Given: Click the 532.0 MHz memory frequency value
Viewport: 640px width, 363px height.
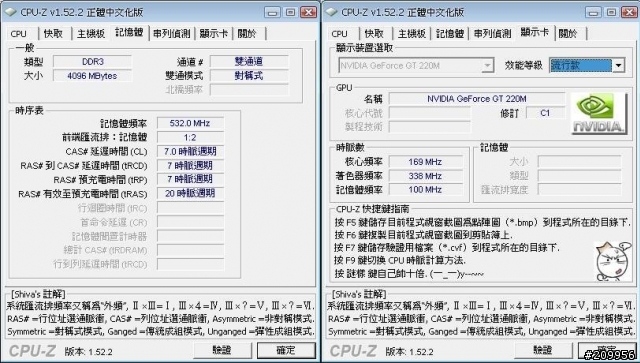Looking at the screenshot, I should 190,123.
